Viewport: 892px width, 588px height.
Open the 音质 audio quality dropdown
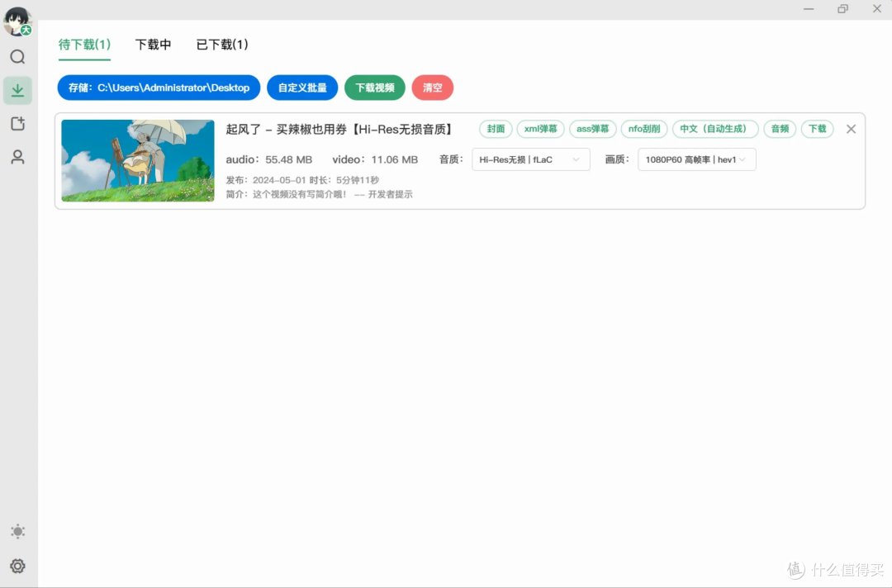pyautogui.click(x=530, y=159)
